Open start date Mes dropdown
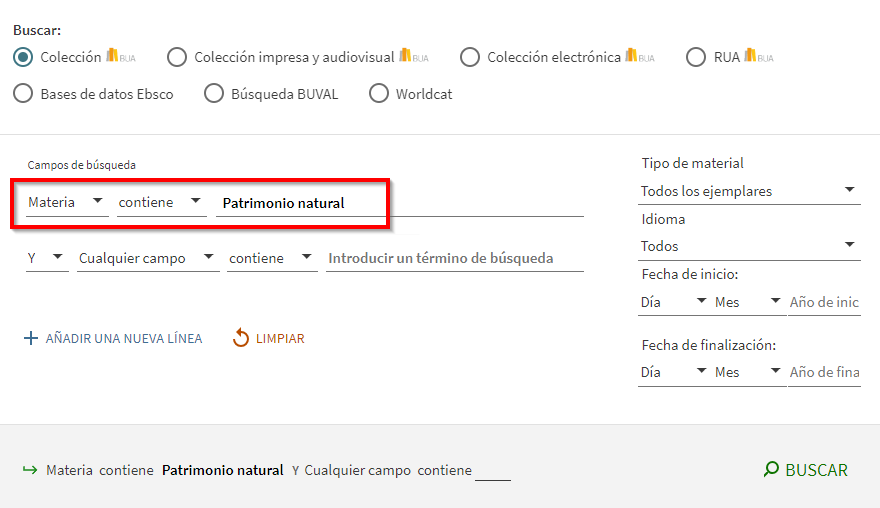Image resolution: width=880 pixels, height=508 pixels. [748, 301]
